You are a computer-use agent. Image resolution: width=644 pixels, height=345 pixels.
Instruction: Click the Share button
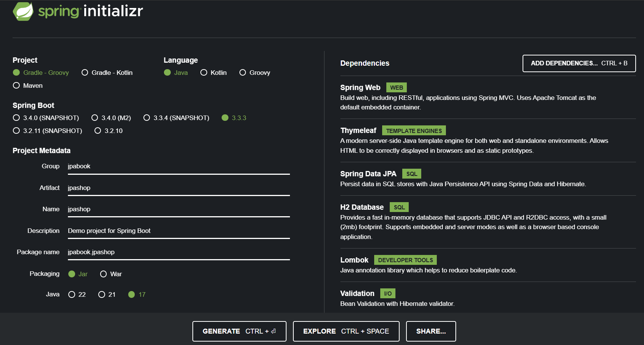[x=431, y=331]
